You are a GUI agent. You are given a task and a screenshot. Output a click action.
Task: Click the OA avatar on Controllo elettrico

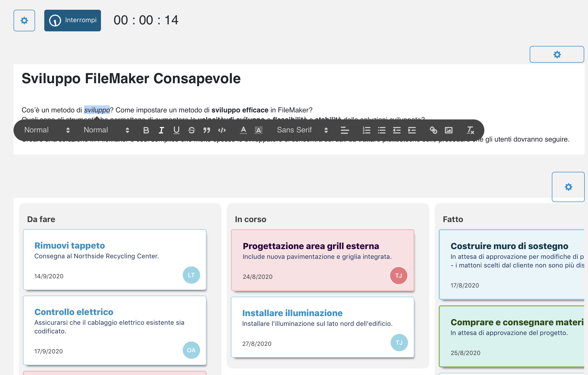click(191, 350)
